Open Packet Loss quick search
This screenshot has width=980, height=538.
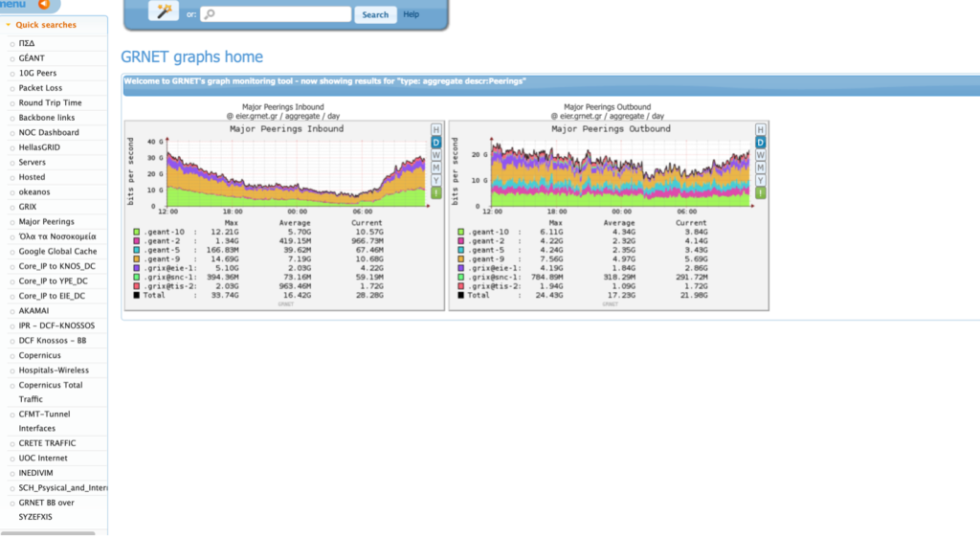point(40,88)
